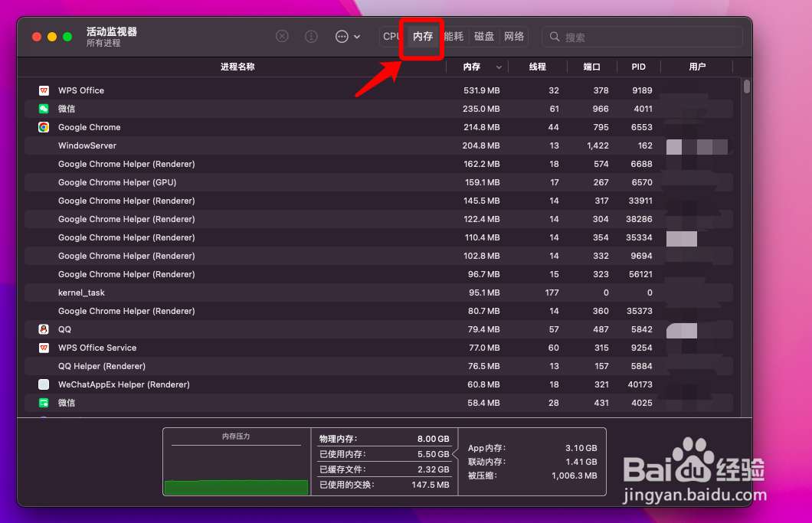Click the 已缓存文件 2.32 GB entry
The image size is (812, 523).
pyautogui.click(x=385, y=469)
